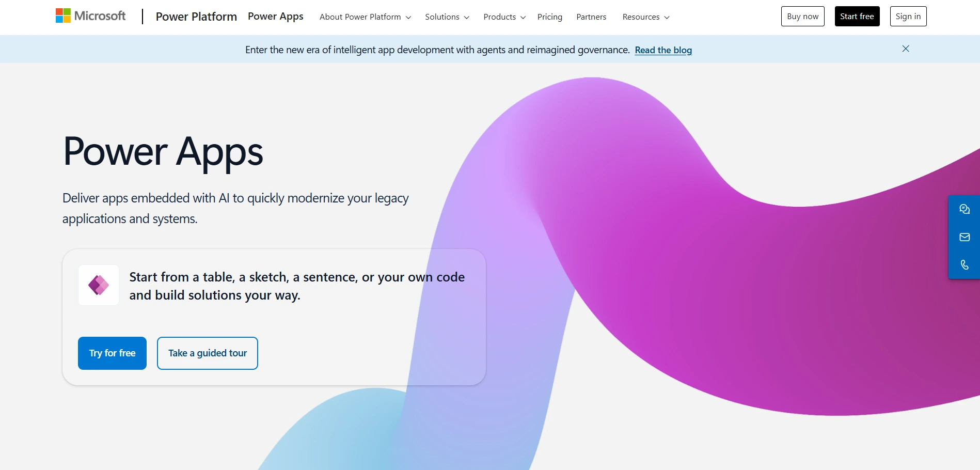Click the Microsoft logo
980x470 pixels.
(90, 15)
